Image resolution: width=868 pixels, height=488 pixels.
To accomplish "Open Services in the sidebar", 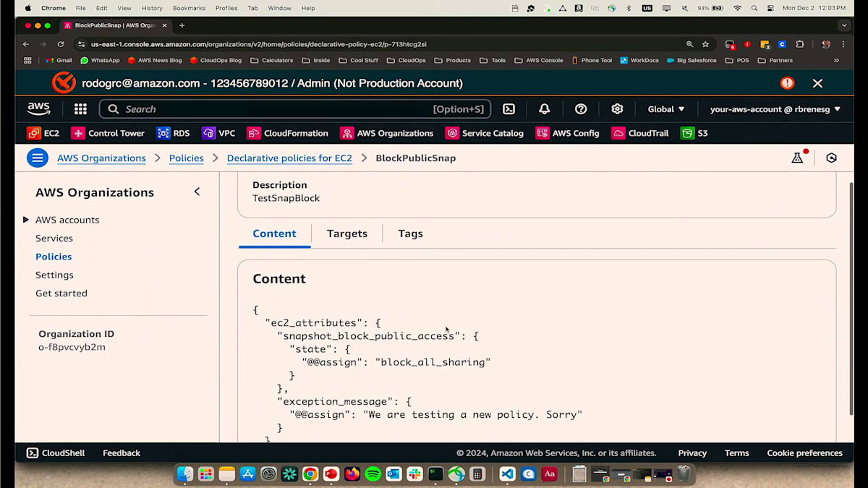I will tap(54, 239).
